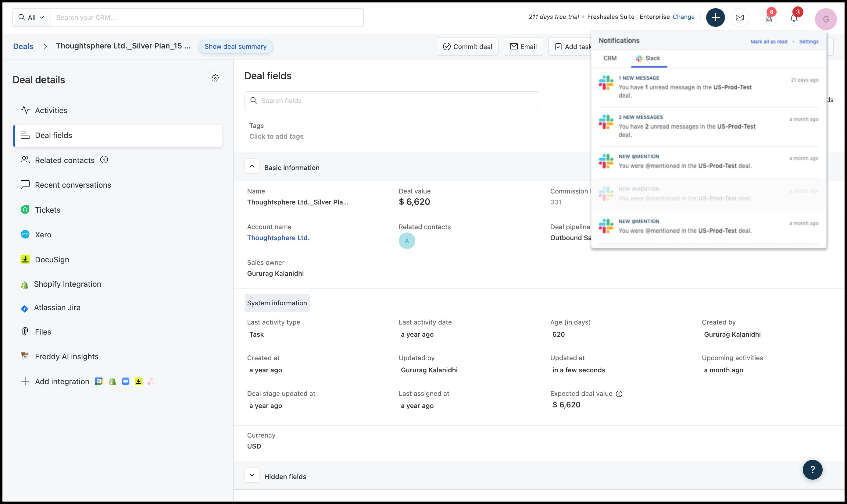The width and height of the screenshot is (847, 504).
Task: Click Related contacts info icon
Action: tap(104, 160)
